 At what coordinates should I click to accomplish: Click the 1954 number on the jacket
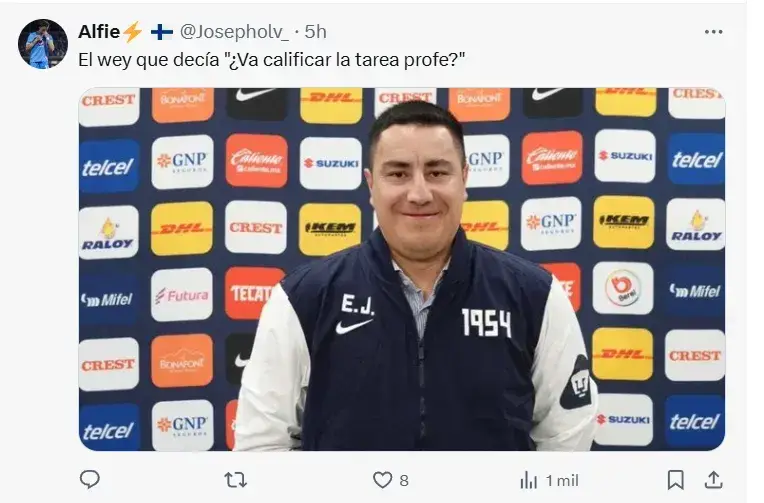tap(486, 323)
